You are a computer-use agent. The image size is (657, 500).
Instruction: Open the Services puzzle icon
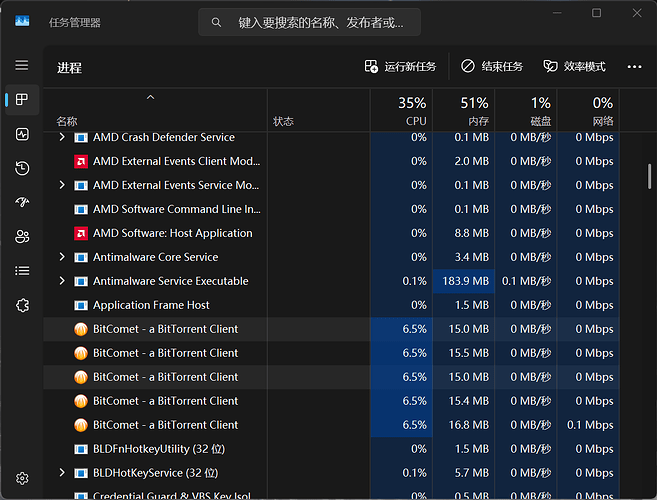coord(22,305)
